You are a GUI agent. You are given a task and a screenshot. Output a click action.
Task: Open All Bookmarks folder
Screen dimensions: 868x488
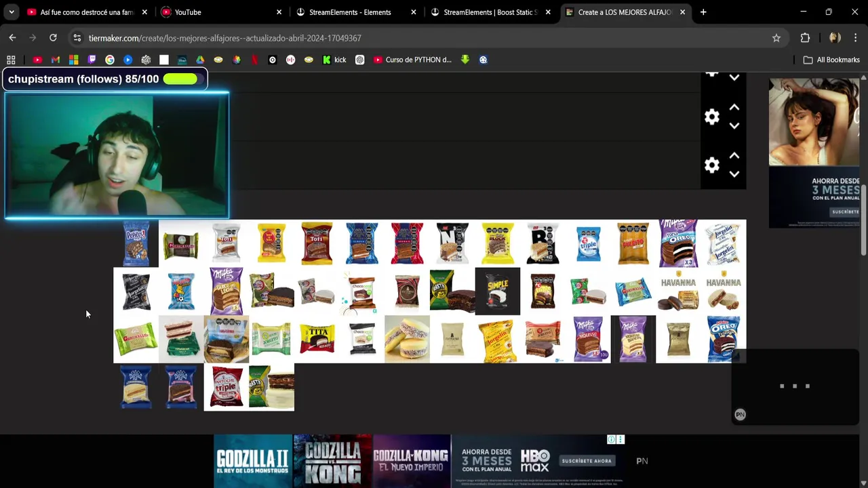(831, 60)
